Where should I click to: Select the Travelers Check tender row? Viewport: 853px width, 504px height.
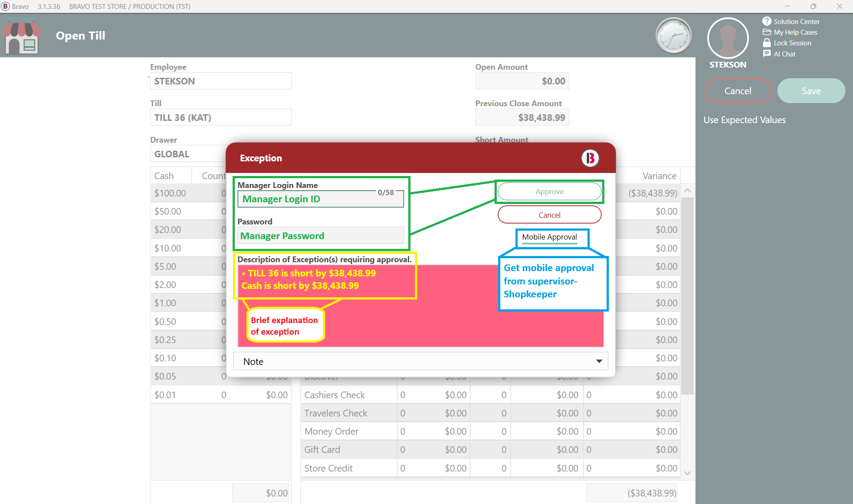[491, 413]
